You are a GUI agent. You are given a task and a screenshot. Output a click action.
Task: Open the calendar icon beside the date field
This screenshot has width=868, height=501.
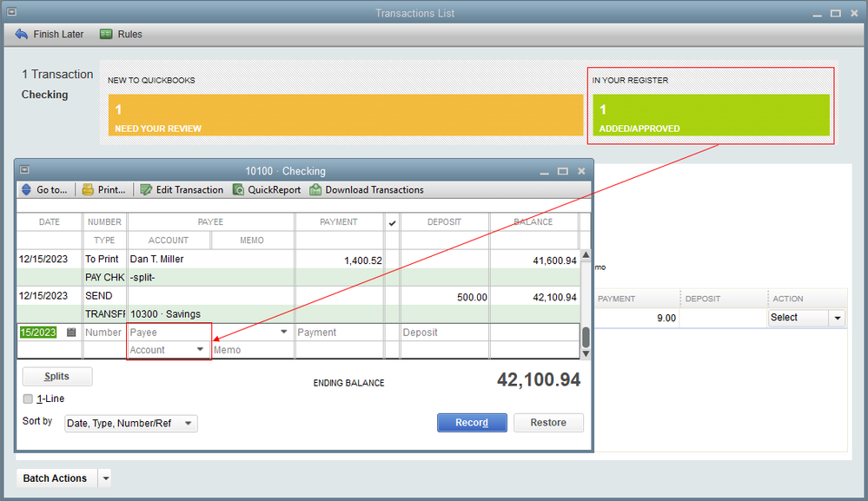pyautogui.click(x=71, y=333)
